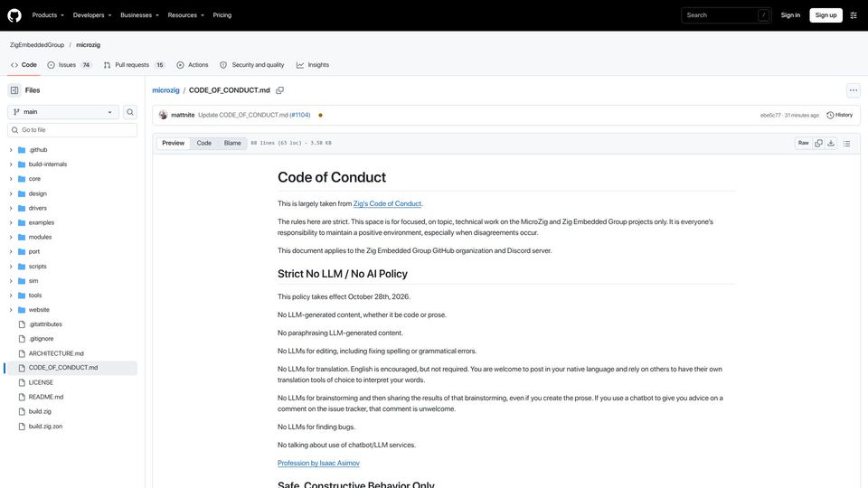Expand the drivers folder chevron

point(11,208)
